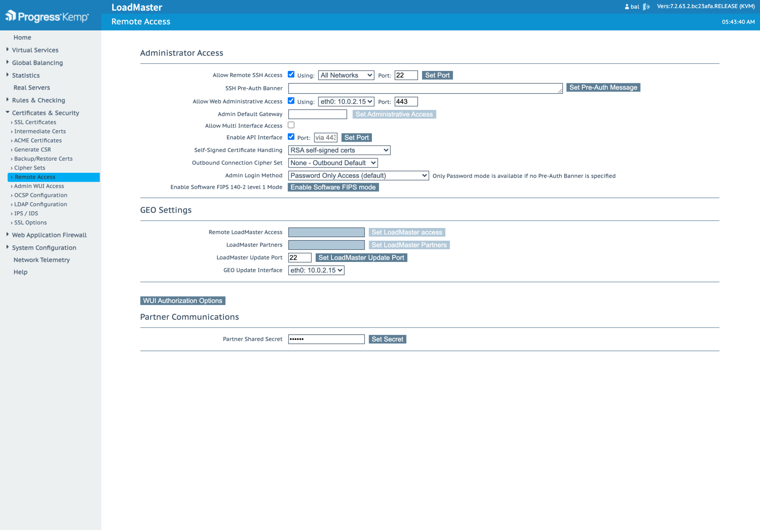Screen dimensions: 760x532
Task: Click the user icon beside bal
Action: tap(627, 7)
